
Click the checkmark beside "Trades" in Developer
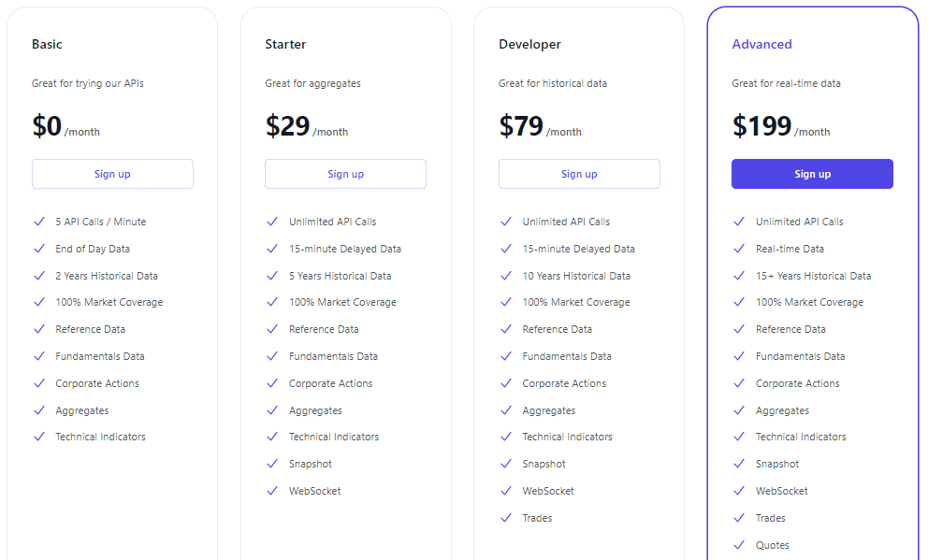point(505,518)
